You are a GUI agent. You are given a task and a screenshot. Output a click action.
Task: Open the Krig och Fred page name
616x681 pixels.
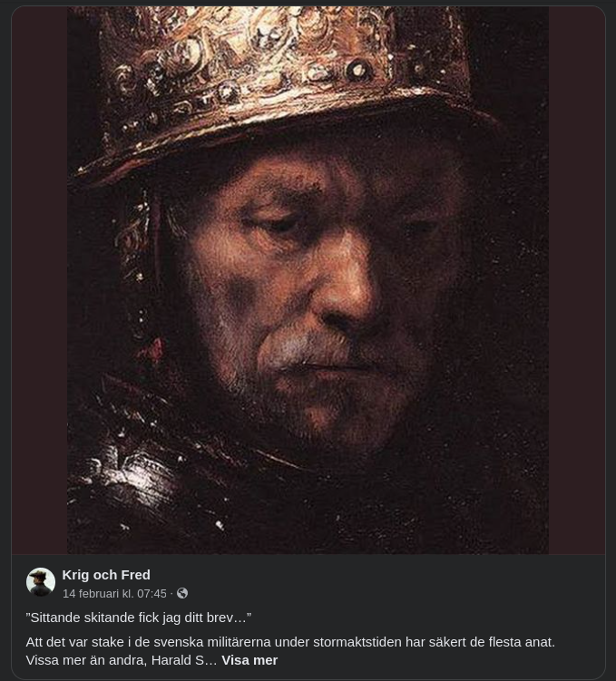pos(106,574)
